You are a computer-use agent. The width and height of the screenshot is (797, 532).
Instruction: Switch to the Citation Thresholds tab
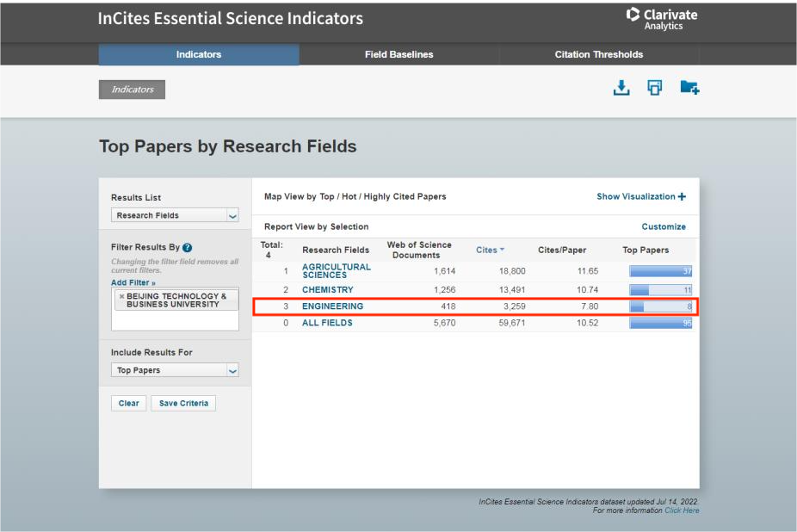tap(599, 54)
